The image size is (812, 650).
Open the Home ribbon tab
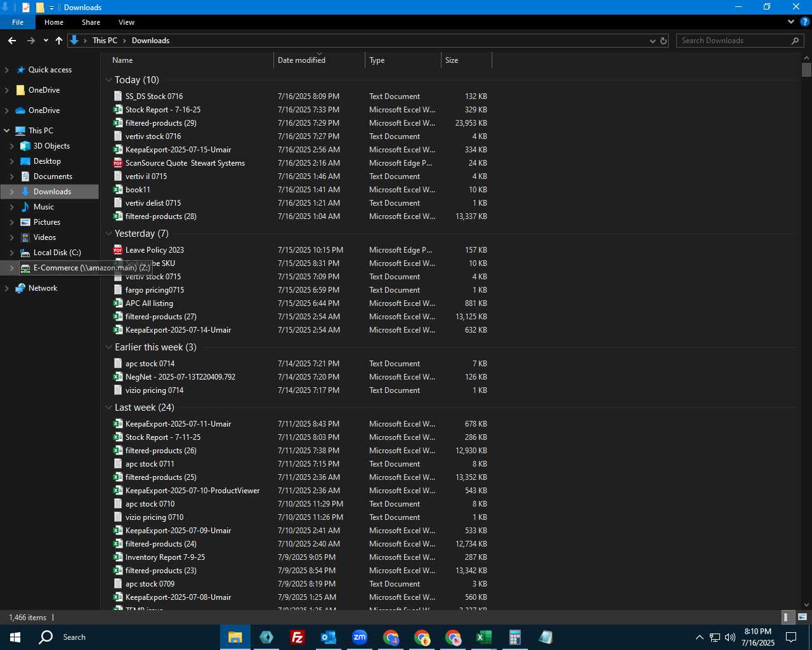[x=54, y=22]
